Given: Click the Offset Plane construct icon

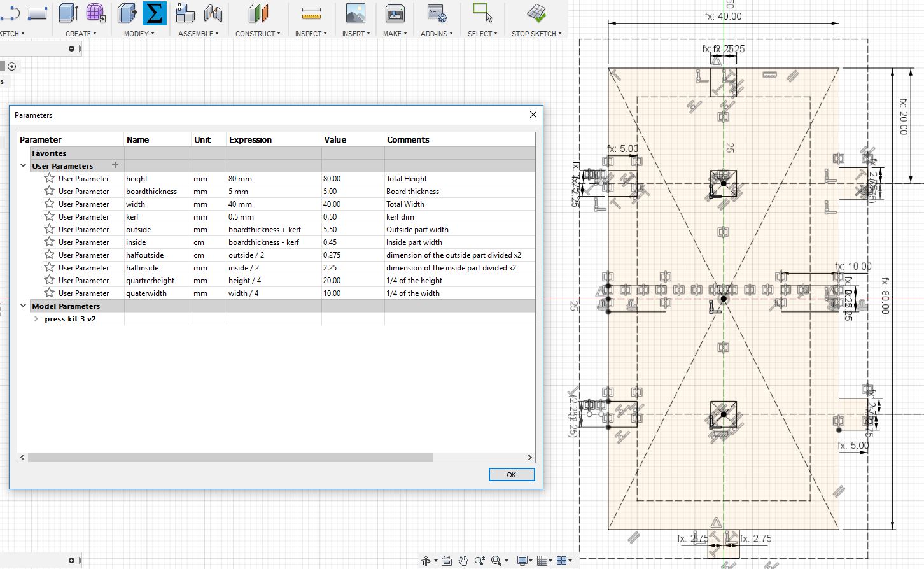Looking at the screenshot, I should pyautogui.click(x=258, y=13).
